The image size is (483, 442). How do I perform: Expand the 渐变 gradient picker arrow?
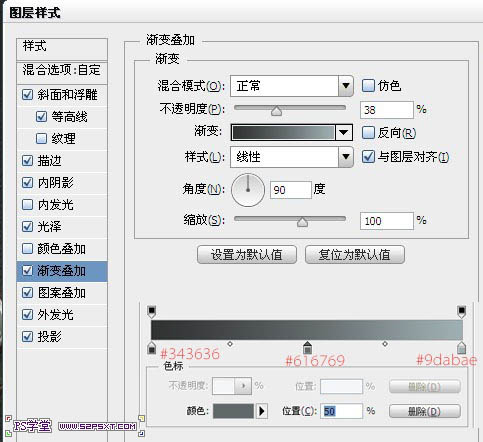tap(344, 132)
